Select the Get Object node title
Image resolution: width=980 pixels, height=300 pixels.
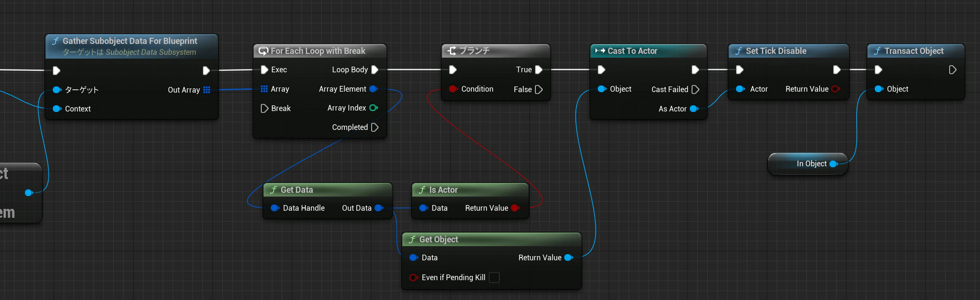click(439, 239)
